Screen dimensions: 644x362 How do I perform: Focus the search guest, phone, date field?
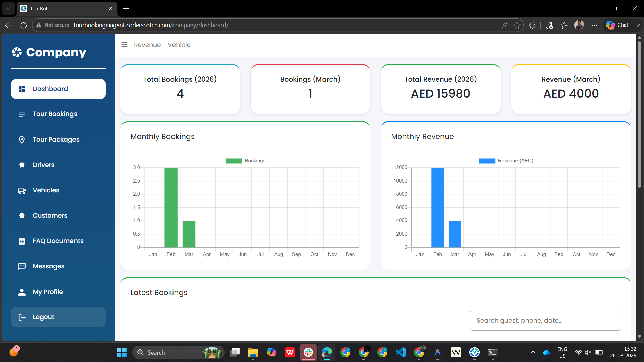[545, 321]
